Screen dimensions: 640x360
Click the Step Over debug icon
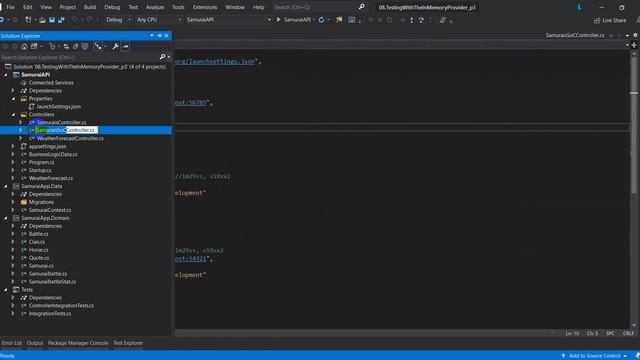(421, 20)
